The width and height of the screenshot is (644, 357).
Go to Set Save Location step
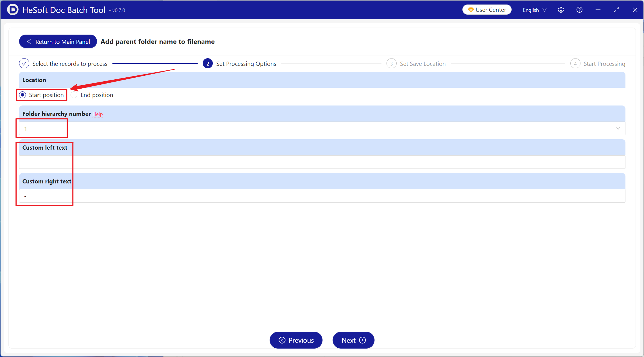(422, 64)
